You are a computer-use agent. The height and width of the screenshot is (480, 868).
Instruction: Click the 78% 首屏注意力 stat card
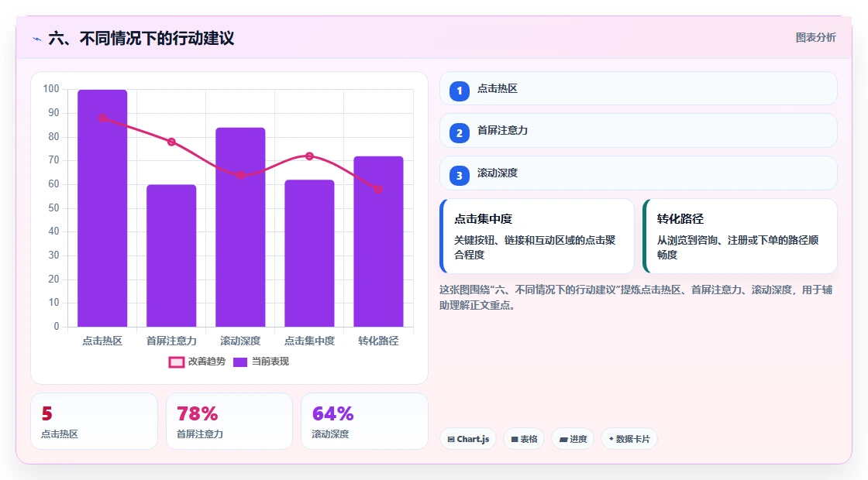pyautogui.click(x=229, y=421)
